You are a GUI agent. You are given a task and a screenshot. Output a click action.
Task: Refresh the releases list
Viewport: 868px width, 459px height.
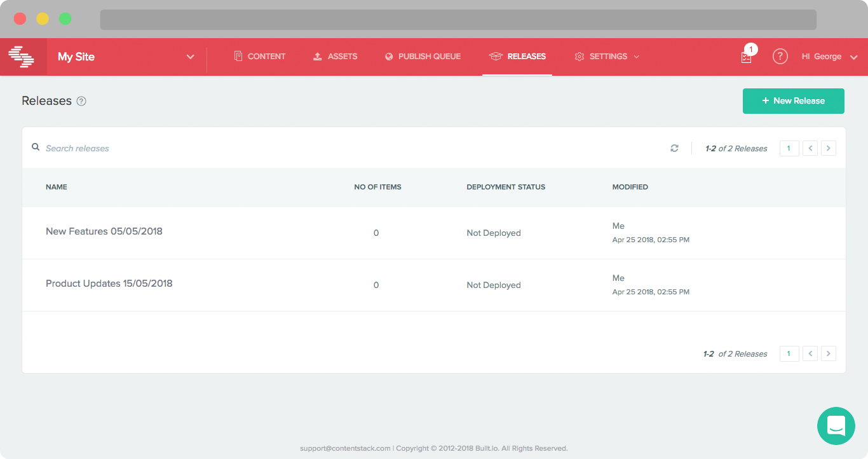tap(674, 148)
